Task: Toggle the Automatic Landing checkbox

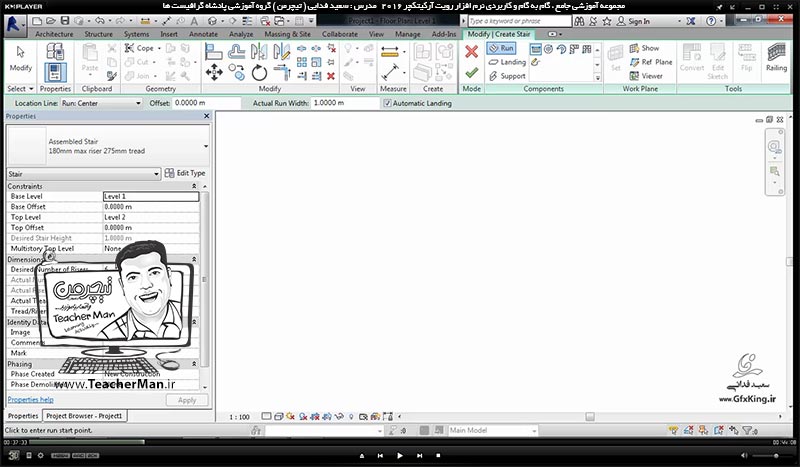Action: (x=387, y=103)
